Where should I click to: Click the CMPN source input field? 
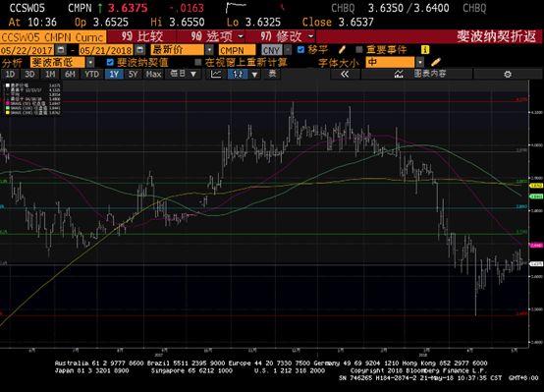(x=237, y=50)
